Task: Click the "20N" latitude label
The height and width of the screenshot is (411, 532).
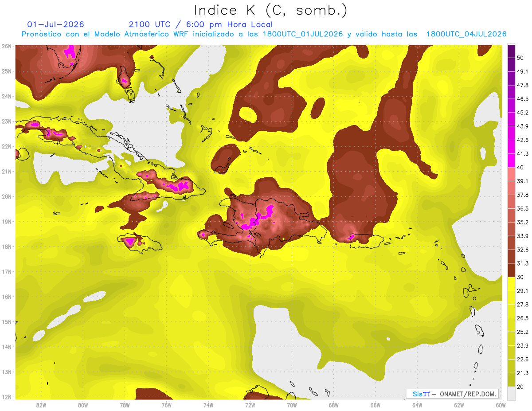Action: pyautogui.click(x=7, y=196)
